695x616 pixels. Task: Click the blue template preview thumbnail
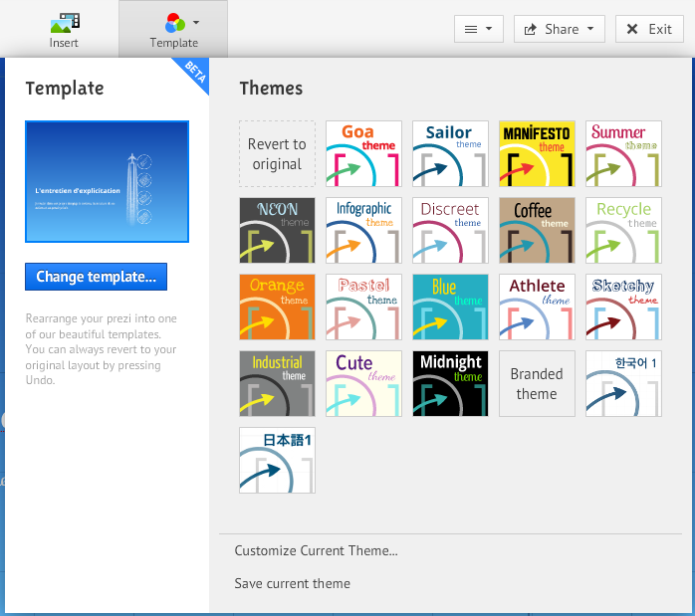[x=107, y=182]
